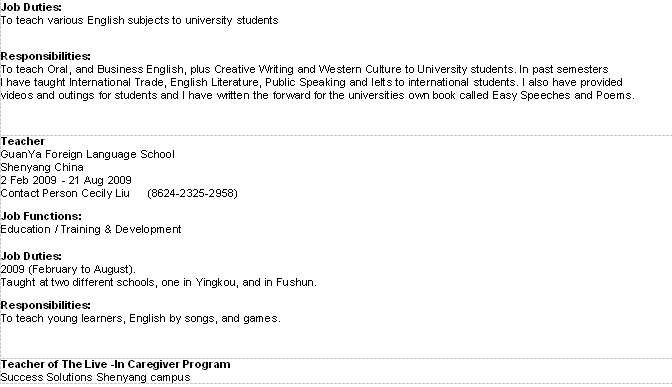Click 'To teach young learners' sentence
Screen dimensions: 672x387
click(141, 318)
